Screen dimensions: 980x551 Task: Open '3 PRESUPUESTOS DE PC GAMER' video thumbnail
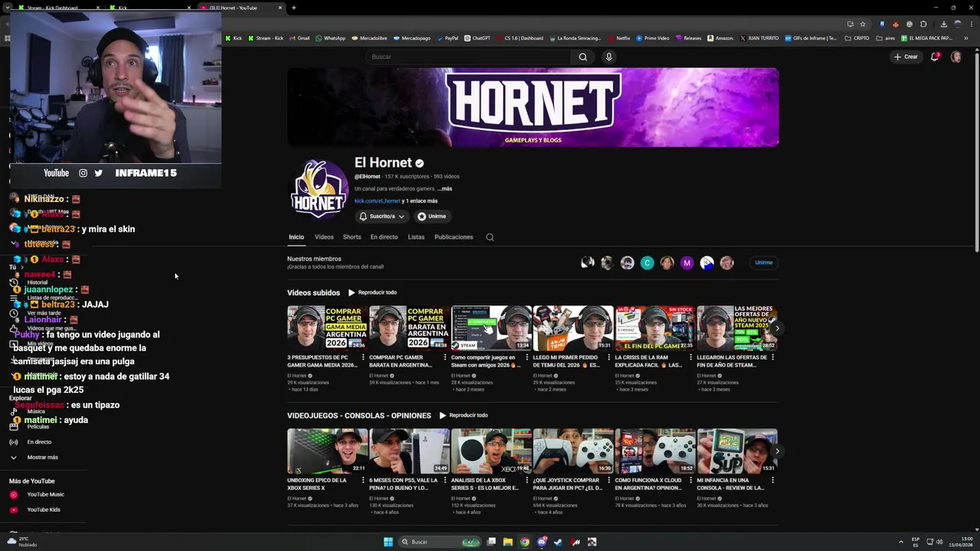(328, 328)
